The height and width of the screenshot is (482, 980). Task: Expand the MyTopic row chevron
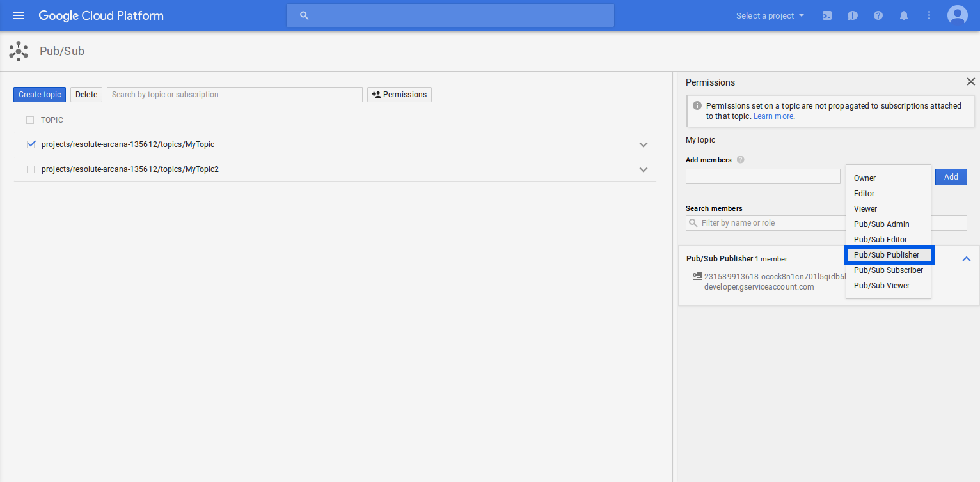click(644, 144)
